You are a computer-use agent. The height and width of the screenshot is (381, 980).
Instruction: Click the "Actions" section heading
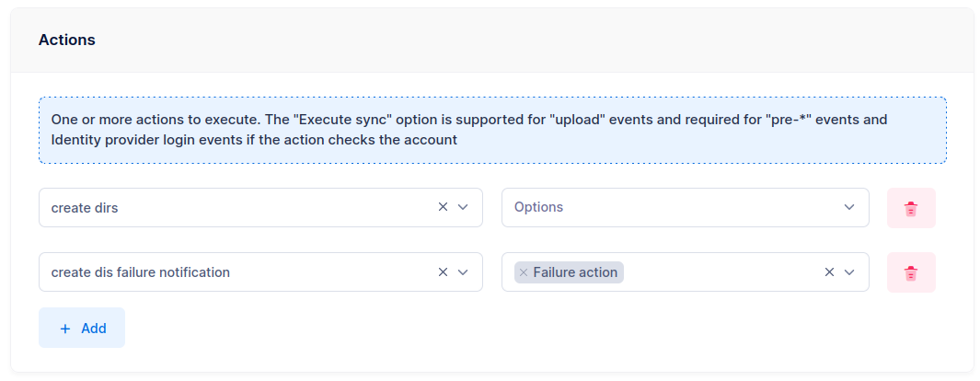[x=67, y=40]
